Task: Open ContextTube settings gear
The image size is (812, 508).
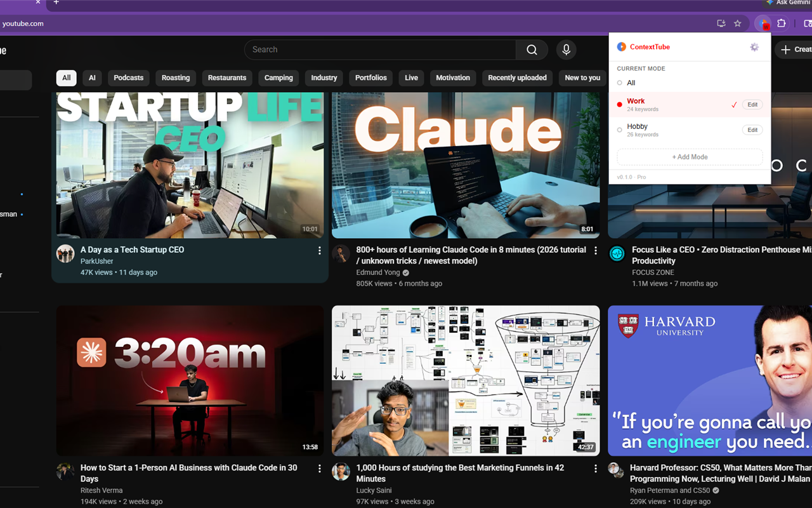Action: point(754,47)
